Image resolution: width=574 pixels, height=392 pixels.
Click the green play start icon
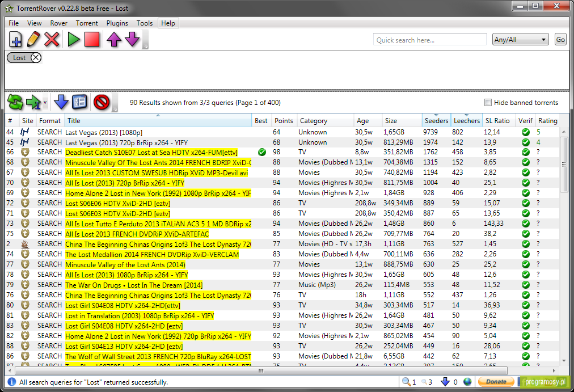click(74, 39)
